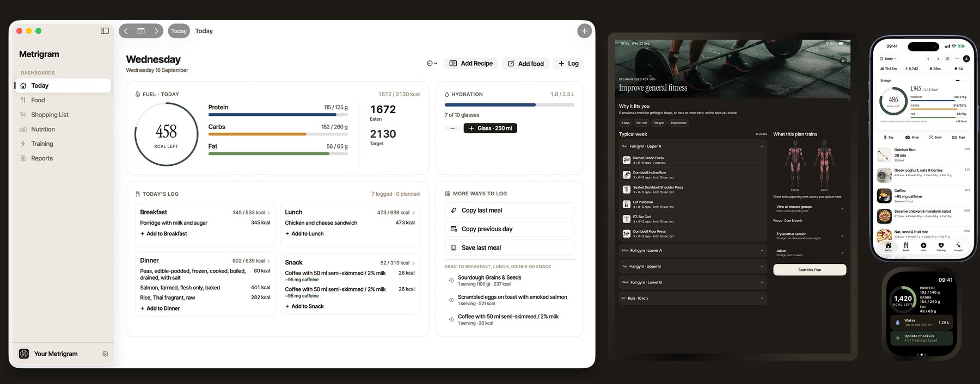
Task: Open Shopping List in the sidebar
Action: (x=63, y=115)
